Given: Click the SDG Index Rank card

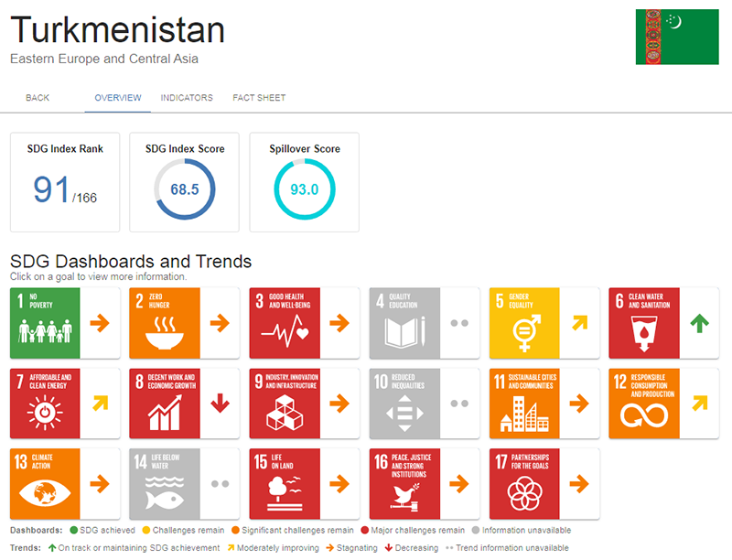Looking at the screenshot, I should [65, 182].
